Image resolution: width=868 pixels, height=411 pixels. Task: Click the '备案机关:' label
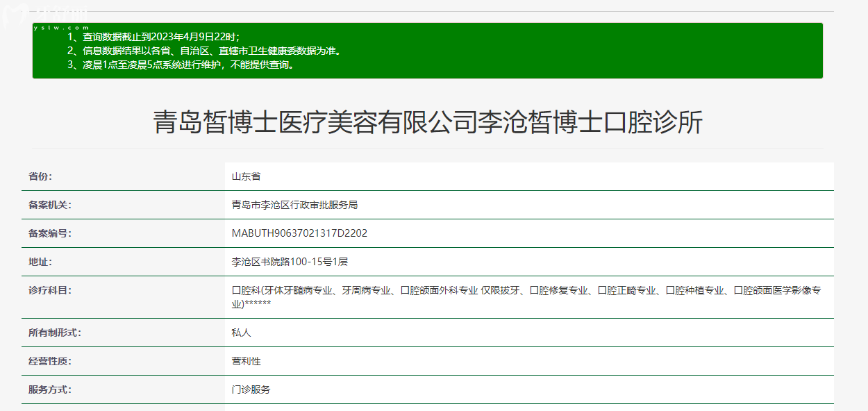click(x=49, y=205)
